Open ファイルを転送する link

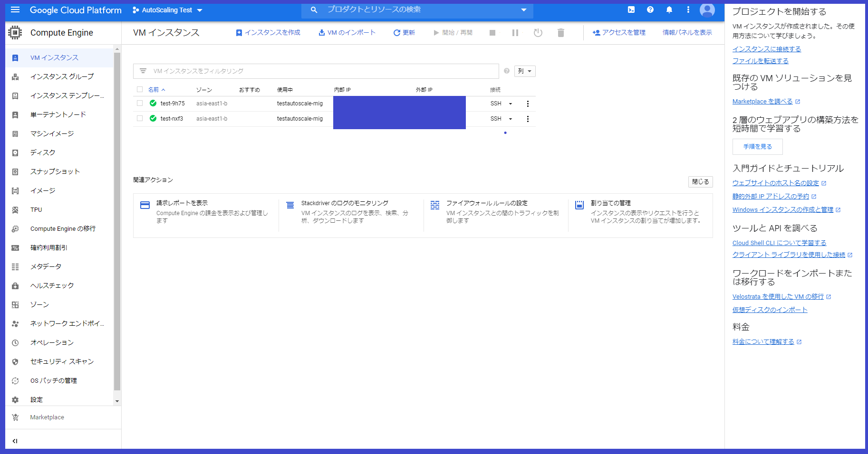click(761, 61)
